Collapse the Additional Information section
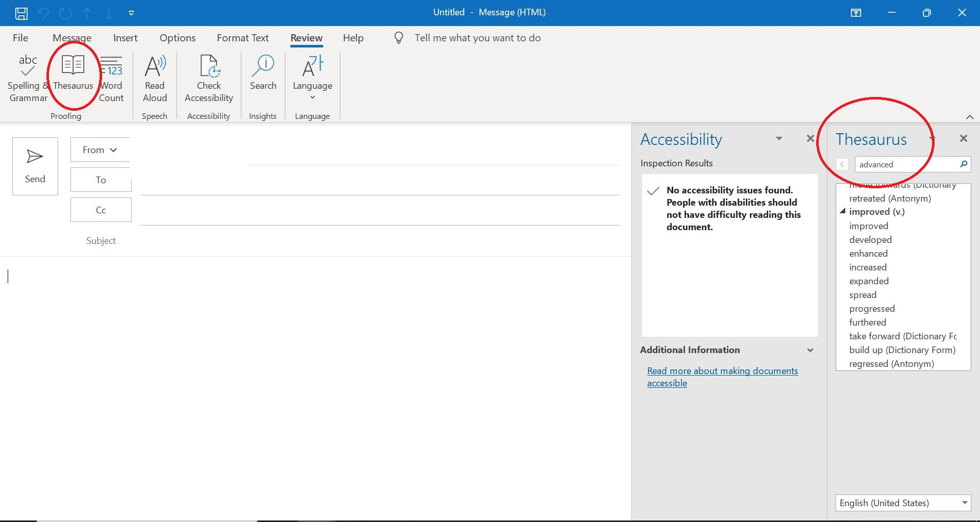Screen dimensions: 980x522 pos(810,350)
